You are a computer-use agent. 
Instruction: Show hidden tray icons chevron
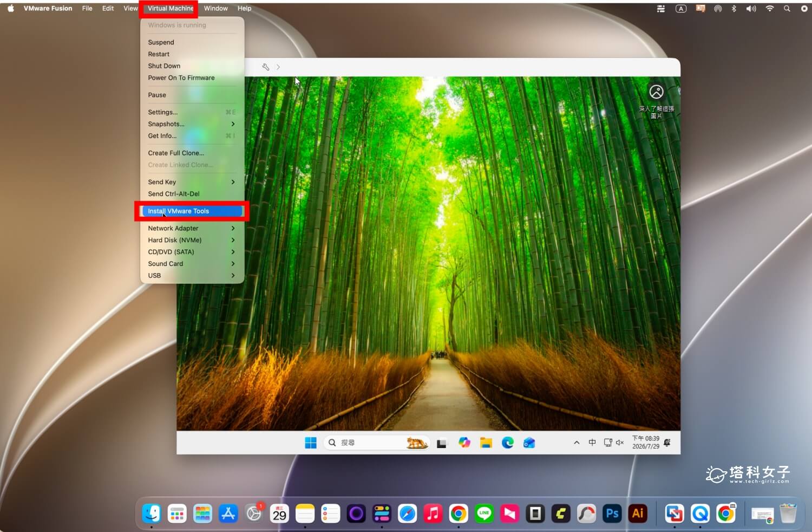(x=577, y=443)
